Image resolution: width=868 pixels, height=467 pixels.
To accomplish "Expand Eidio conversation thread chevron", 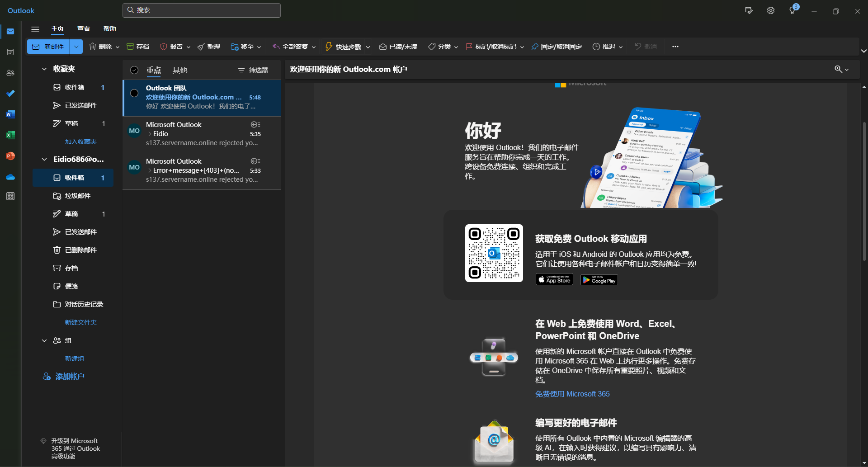I will pos(150,134).
